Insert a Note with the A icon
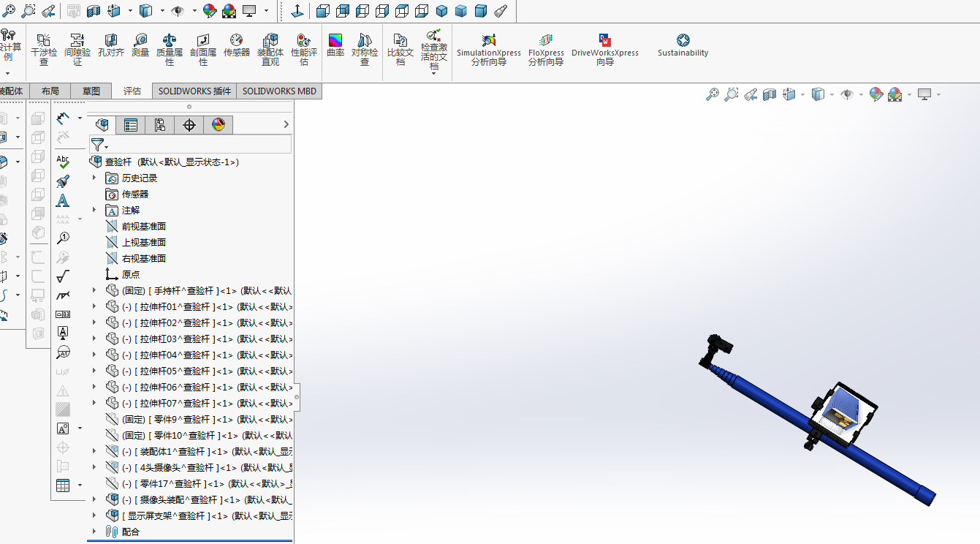The image size is (980, 544). click(63, 200)
